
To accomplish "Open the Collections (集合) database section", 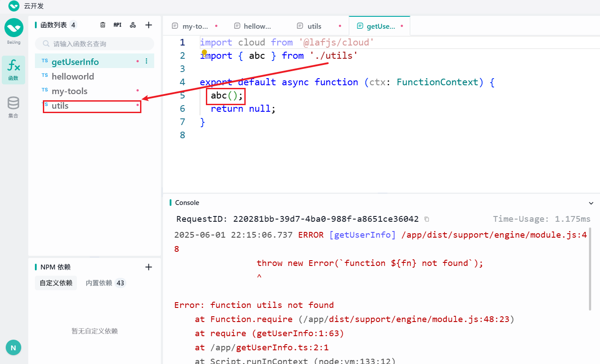I will [13, 107].
